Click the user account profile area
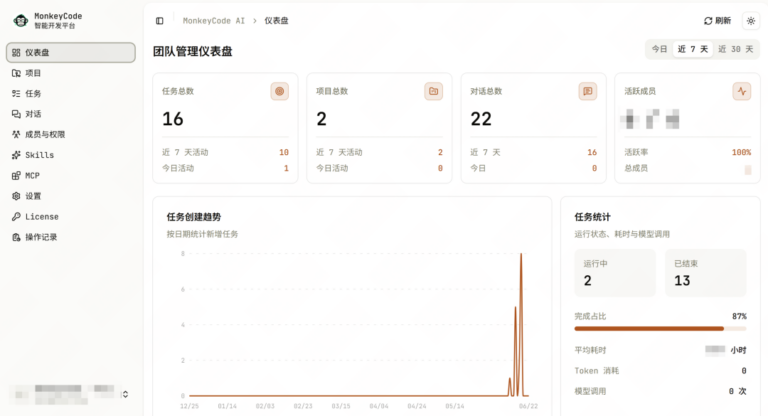The height and width of the screenshot is (416, 768). 71,394
